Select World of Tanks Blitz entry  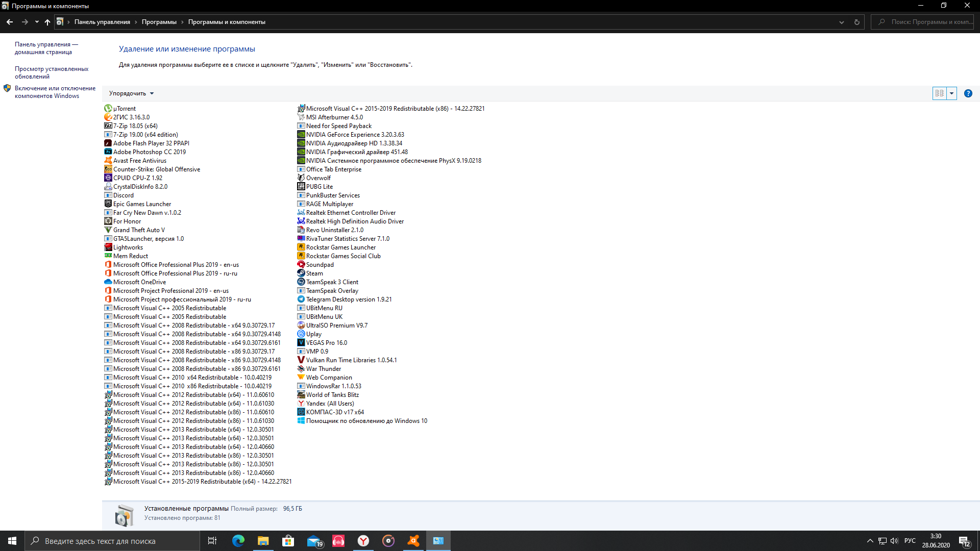pyautogui.click(x=332, y=395)
